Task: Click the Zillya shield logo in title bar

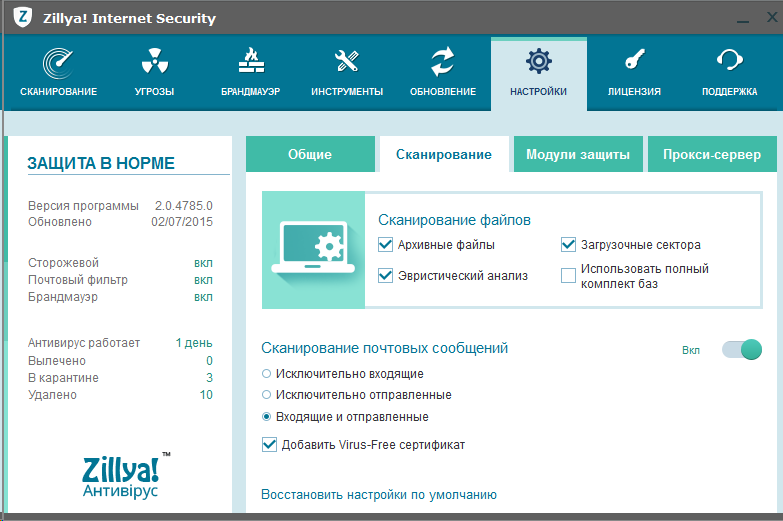Action: click(x=22, y=17)
